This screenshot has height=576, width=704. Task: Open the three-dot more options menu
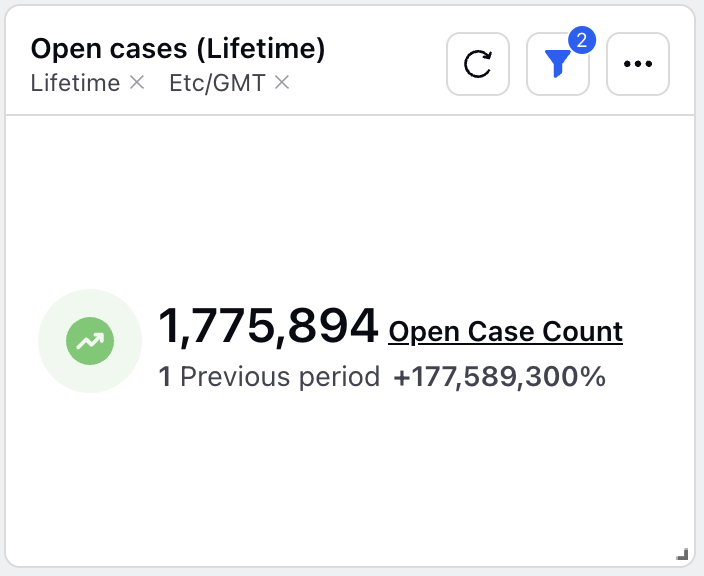[x=638, y=64]
